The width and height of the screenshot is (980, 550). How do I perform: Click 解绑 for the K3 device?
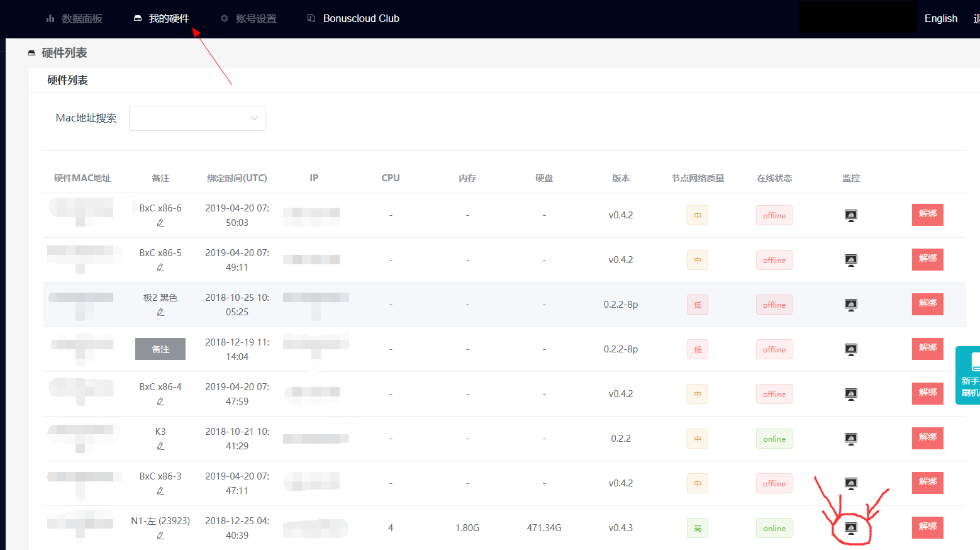point(928,438)
